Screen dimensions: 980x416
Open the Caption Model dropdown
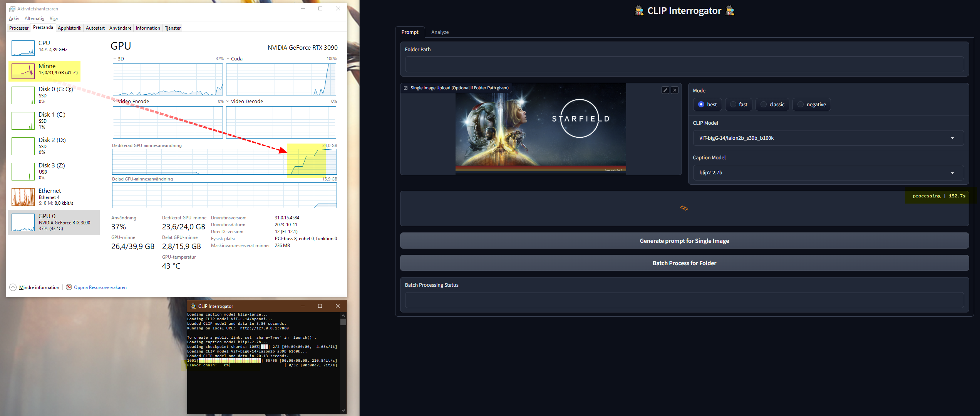pyautogui.click(x=828, y=173)
